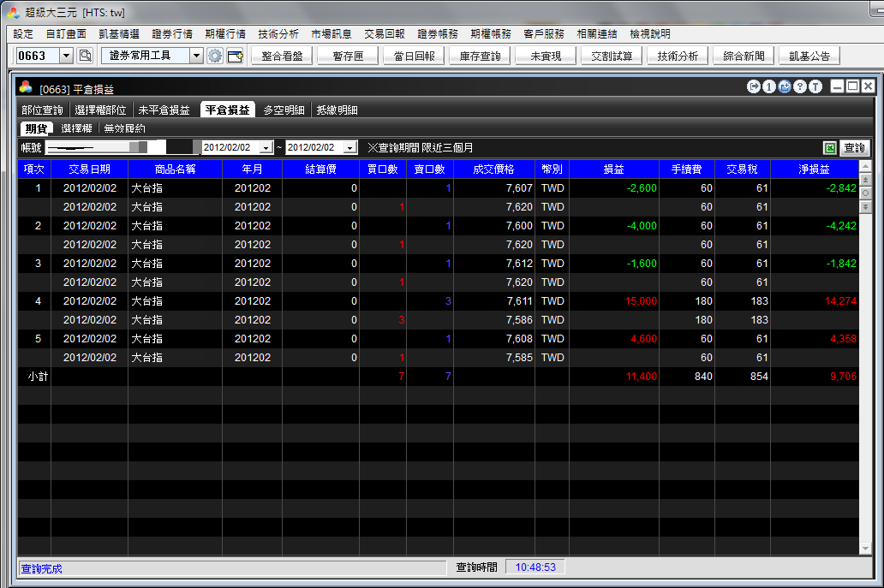
Task: Select the 期貨 sub-tab
Action: (37, 128)
